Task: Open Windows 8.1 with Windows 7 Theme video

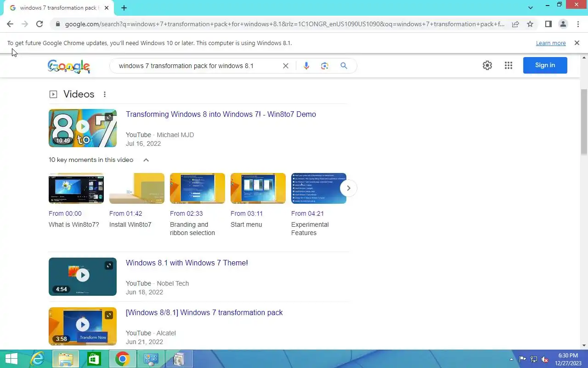Action: click(x=187, y=263)
